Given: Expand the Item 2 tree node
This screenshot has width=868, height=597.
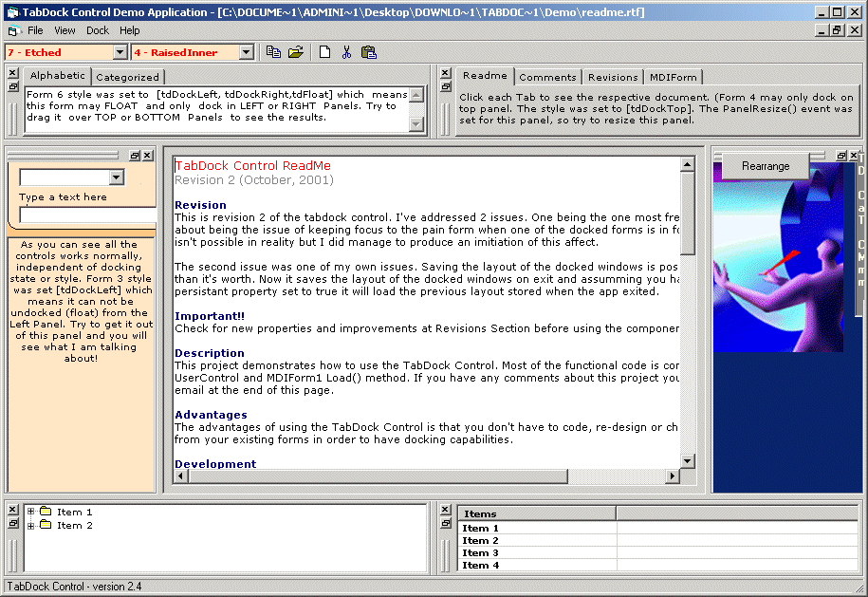Looking at the screenshot, I should pyautogui.click(x=31, y=526).
